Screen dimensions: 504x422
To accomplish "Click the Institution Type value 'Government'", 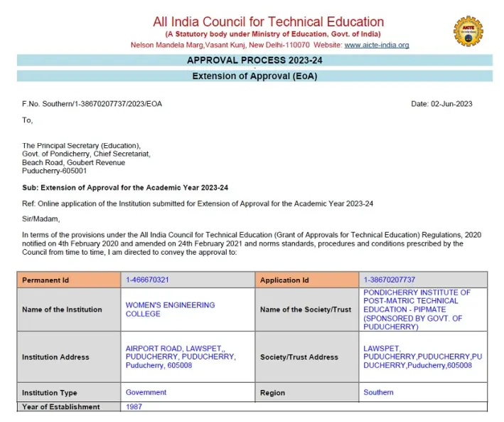I will coord(146,392).
